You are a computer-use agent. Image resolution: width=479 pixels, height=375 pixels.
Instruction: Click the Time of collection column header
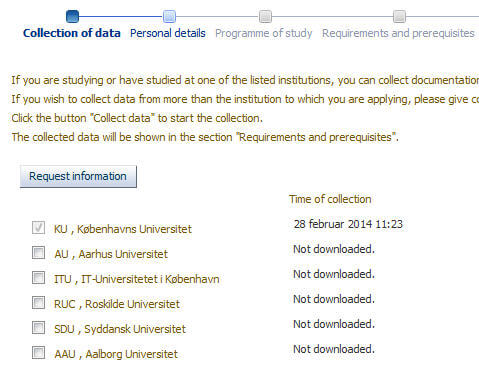coord(330,199)
